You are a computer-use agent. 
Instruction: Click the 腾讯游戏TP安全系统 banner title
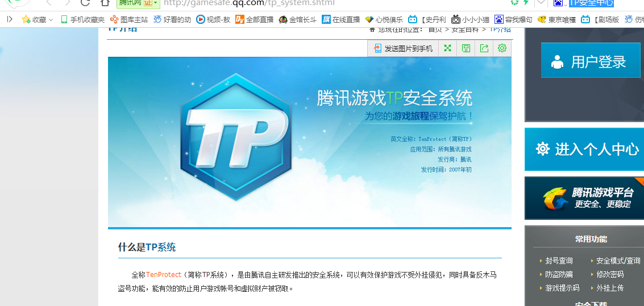click(x=394, y=98)
